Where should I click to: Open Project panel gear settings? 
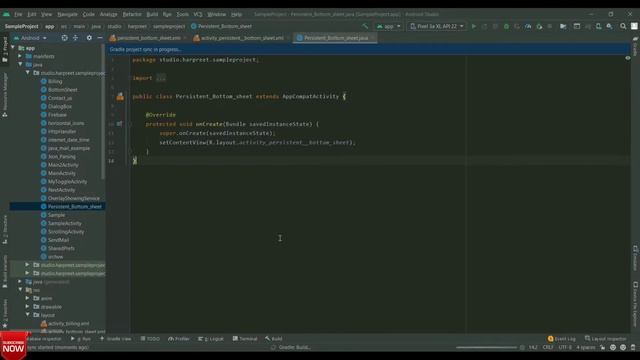(89, 38)
